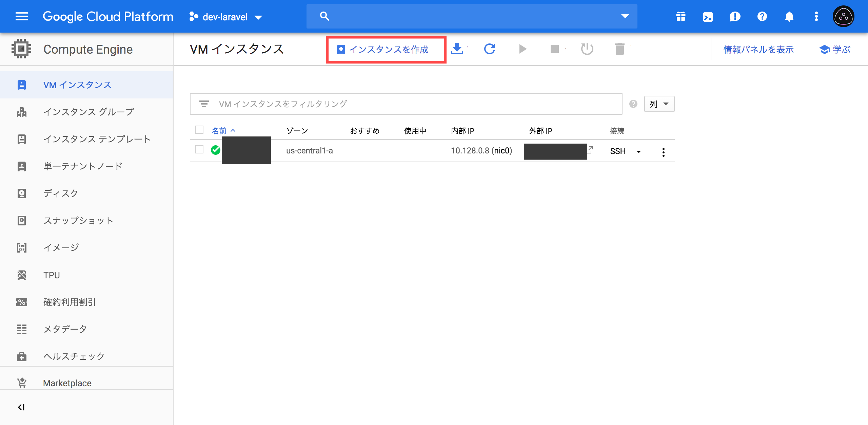This screenshot has height=425, width=868.
Task: Click the refresh instances icon
Action: click(490, 49)
